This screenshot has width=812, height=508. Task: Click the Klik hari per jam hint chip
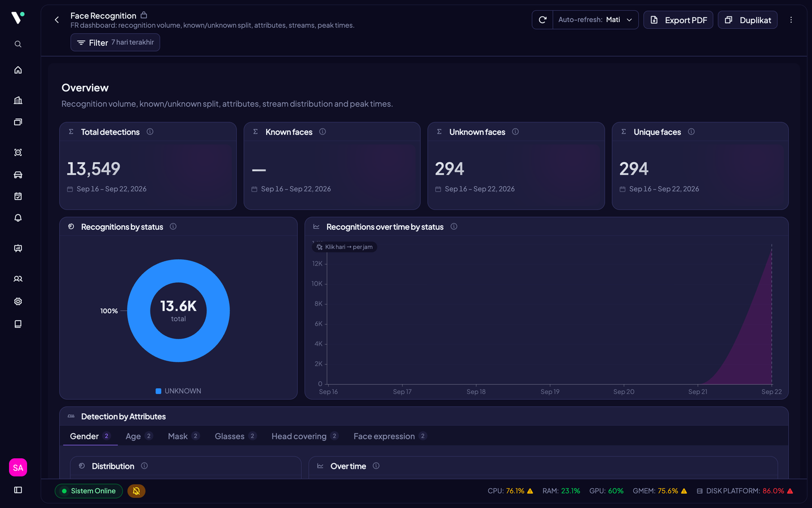(x=345, y=247)
